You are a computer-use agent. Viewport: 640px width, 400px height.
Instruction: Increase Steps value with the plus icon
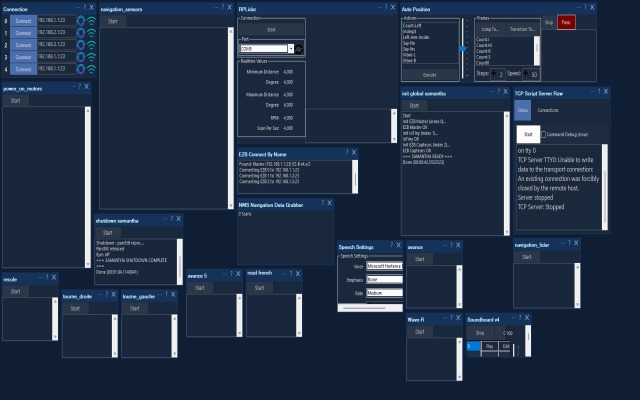point(494,73)
